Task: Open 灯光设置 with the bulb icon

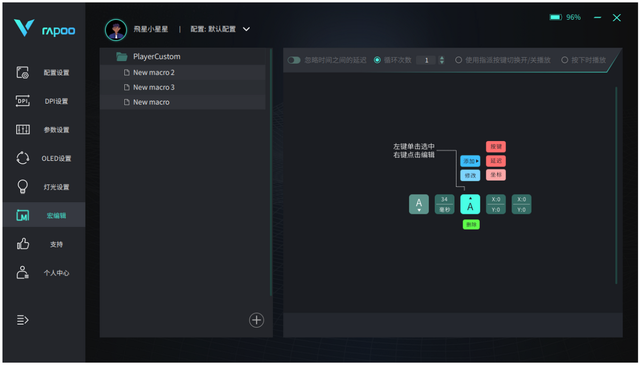Action: click(44, 187)
